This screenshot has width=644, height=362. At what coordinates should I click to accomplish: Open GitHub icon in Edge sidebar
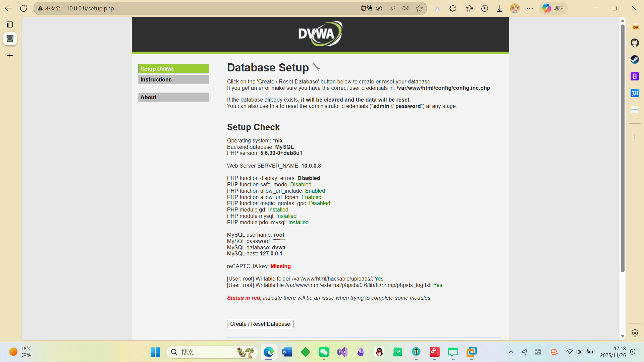coord(635,43)
